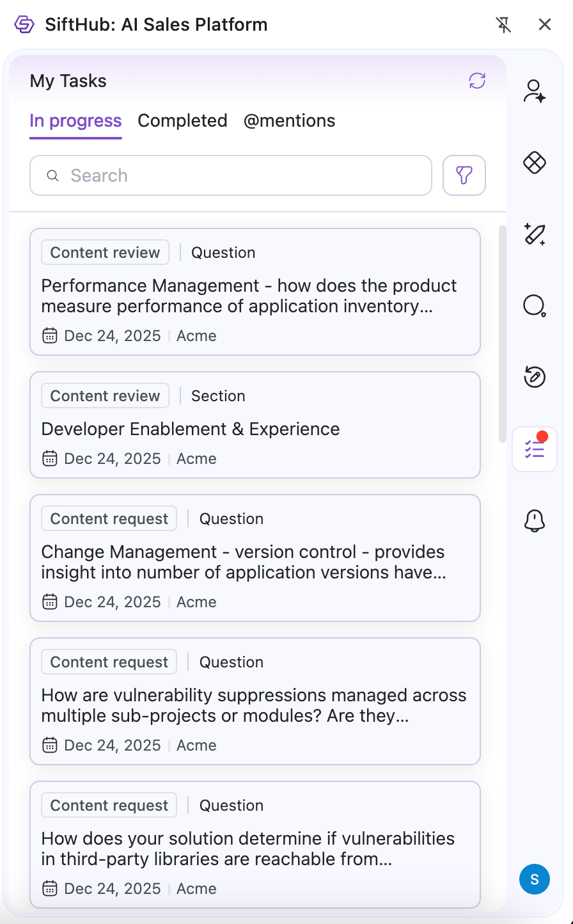573x924 pixels.
Task: Click the refresh icon beside My Tasks
Action: 477,81
